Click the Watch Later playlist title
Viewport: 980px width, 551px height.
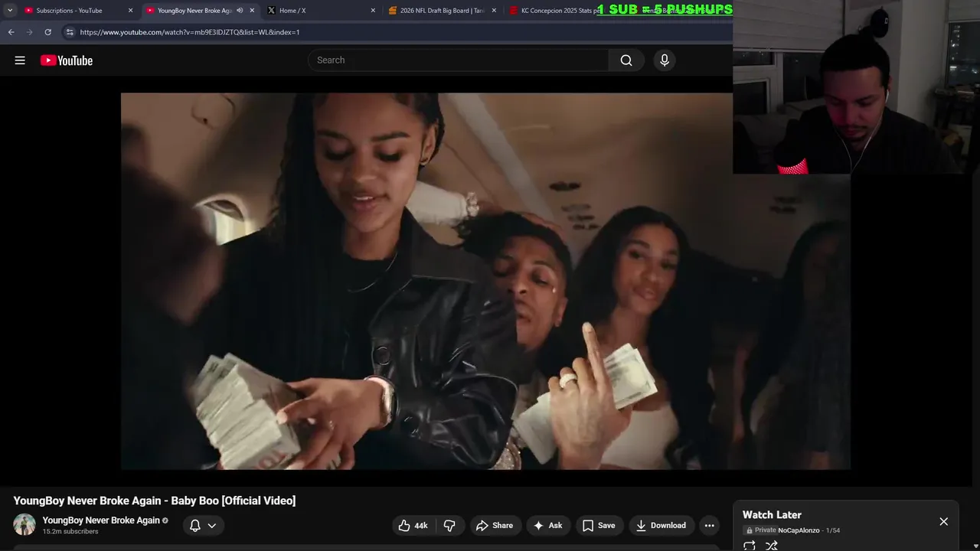point(772,515)
